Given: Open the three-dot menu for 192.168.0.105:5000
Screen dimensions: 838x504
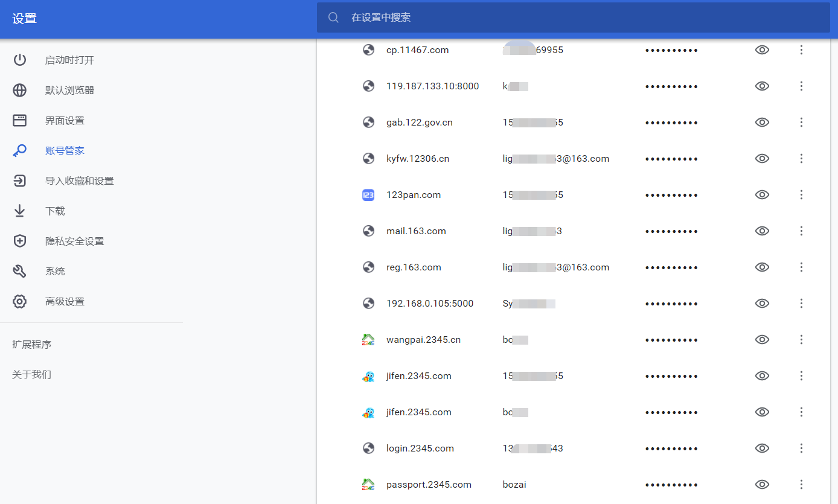Looking at the screenshot, I should (x=801, y=304).
